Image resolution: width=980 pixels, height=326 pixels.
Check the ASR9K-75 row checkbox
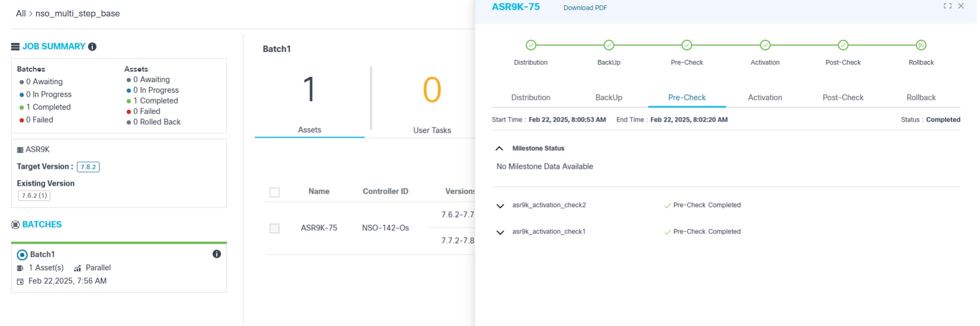pyautogui.click(x=274, y=228)
